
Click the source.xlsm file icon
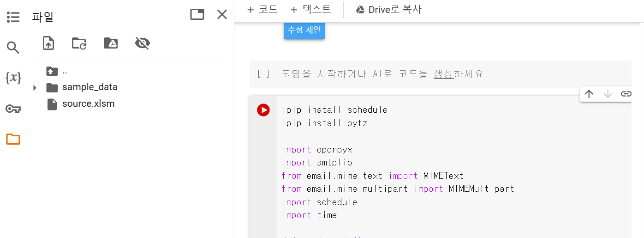coord(52,104)
